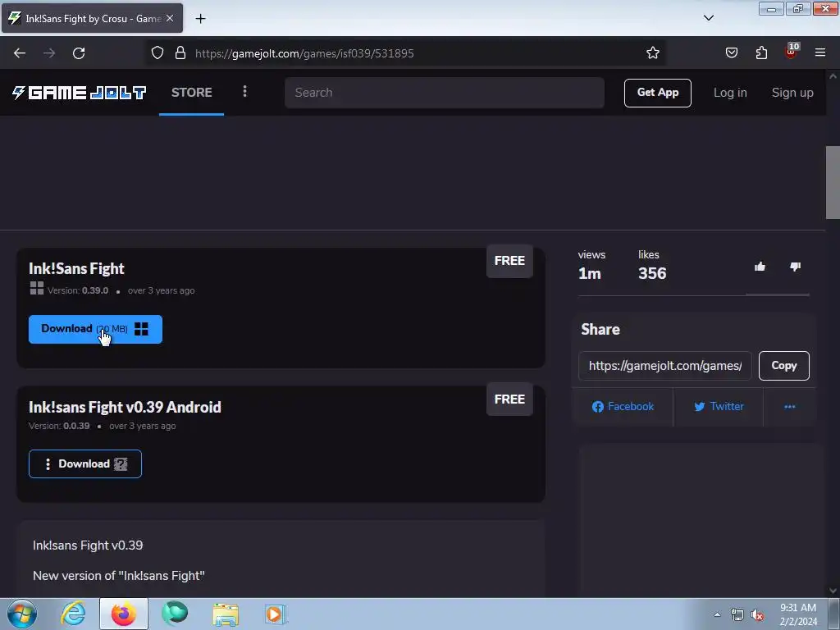Click the muted volume tray icon
The image size is (840, 630).
757,614
